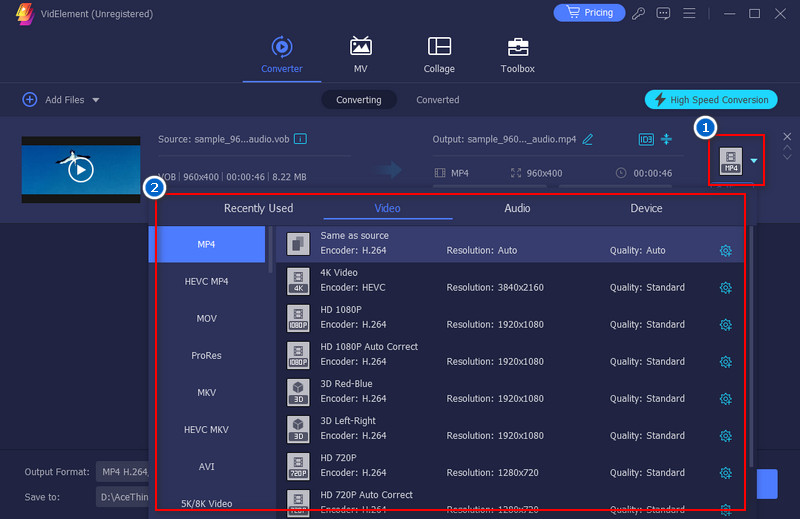Image resolution: width=800 pixels, height=519 pixels.
Task: Open the Video format tab
Action: [x=388, y=208]
